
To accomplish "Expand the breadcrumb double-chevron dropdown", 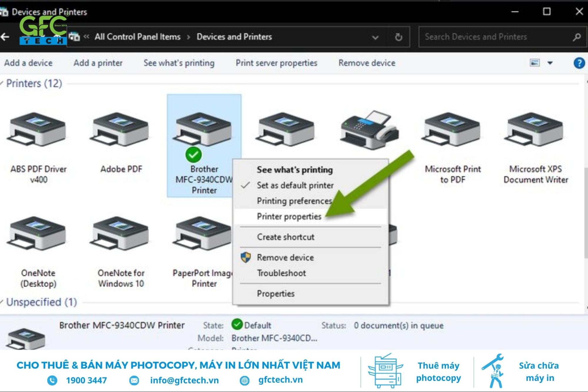I will [x=86, y=37].
